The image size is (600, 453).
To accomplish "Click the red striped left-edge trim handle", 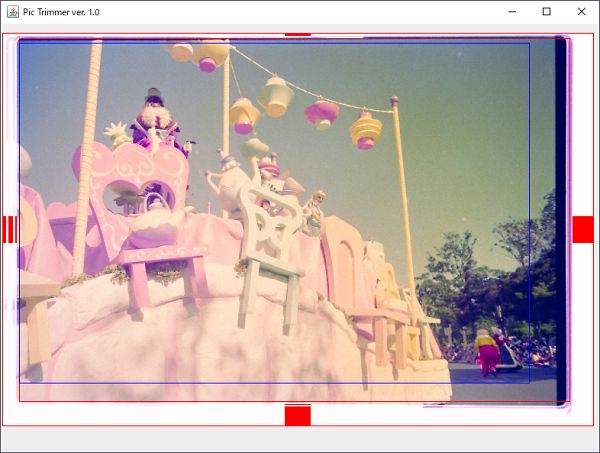I will coord(10,229).
